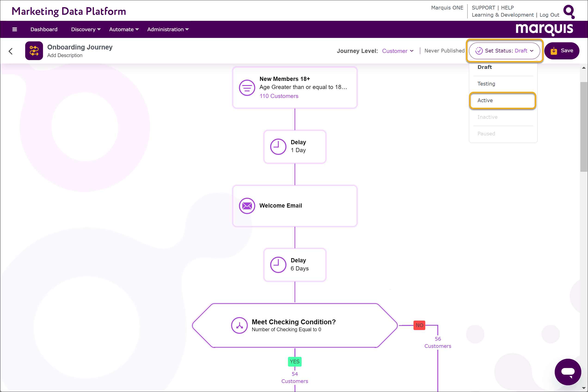Open the Set Status: Draft dropdown

pos(504,51)
